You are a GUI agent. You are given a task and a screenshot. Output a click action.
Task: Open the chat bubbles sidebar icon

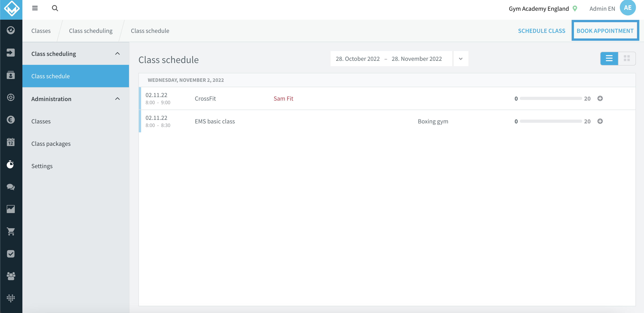click(11, 187)
